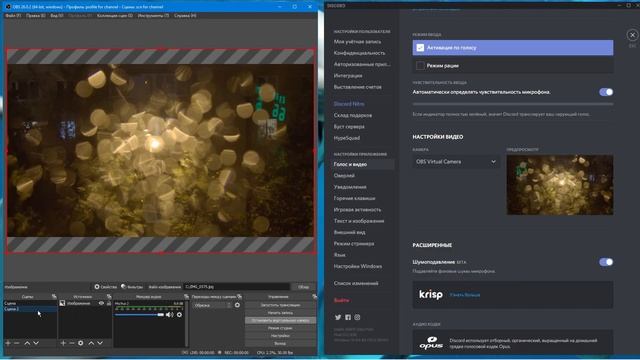This screenshot has width=640, height=360.
Task: Click the Krisp logo in Discord
Action: [x=431, y=294]
